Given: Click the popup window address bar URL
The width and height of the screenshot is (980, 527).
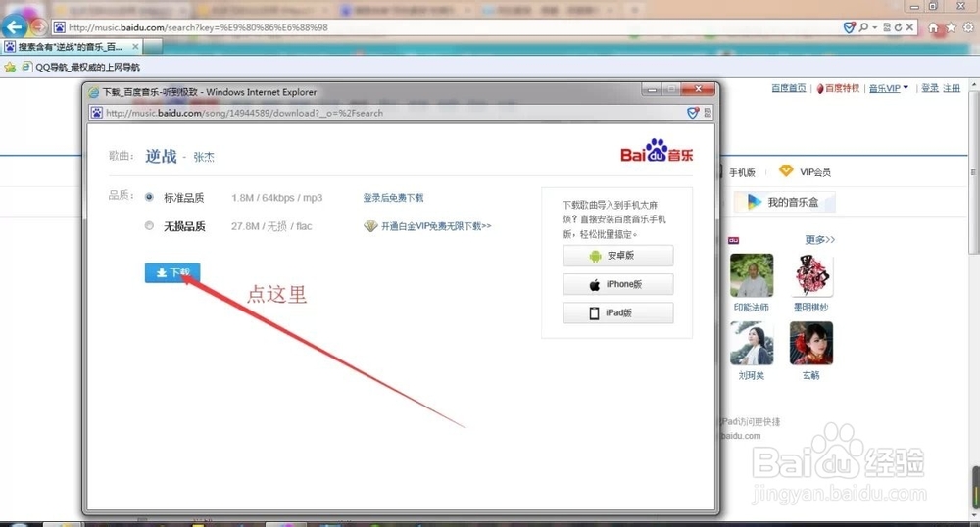Looking at the screenshot, I should click(x=244, y=113).
